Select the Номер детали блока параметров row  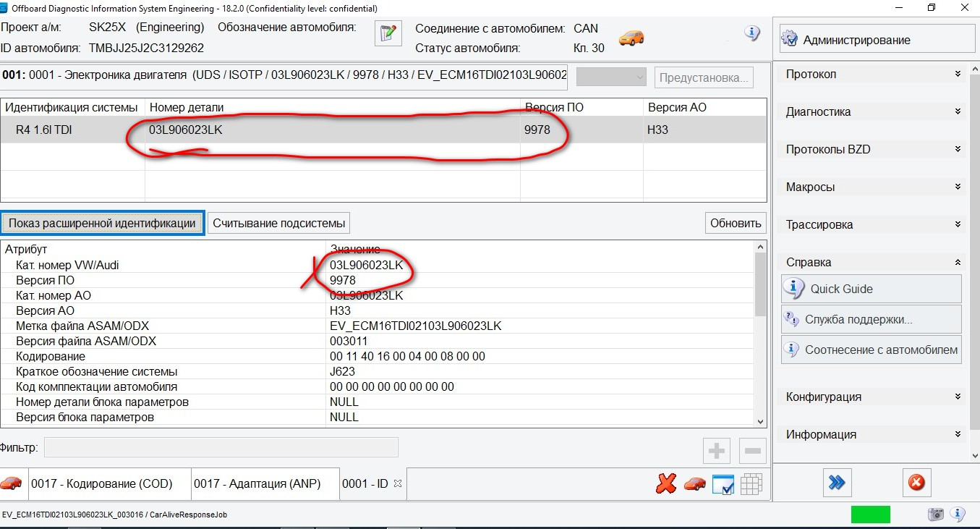pos(378,402)
